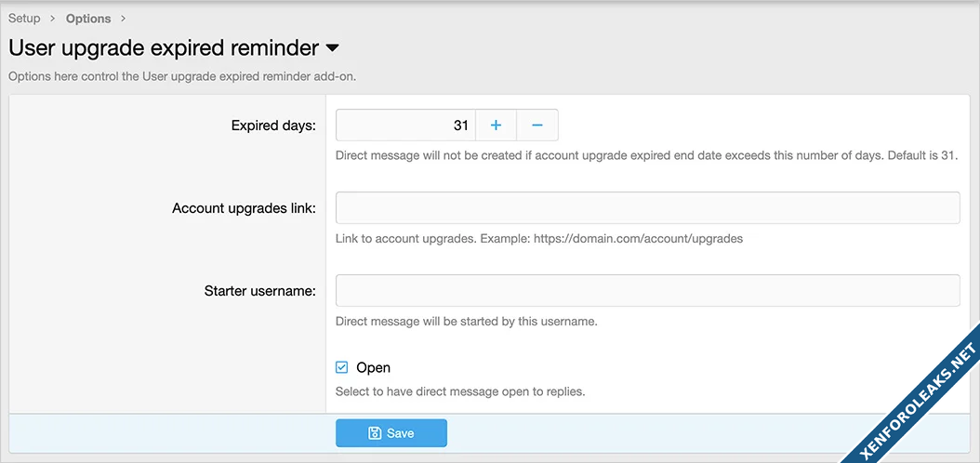Viewport: 980px width, 463px height.
Task: Decrease Expired days with minus button
Action: click(x=537, y=126)
